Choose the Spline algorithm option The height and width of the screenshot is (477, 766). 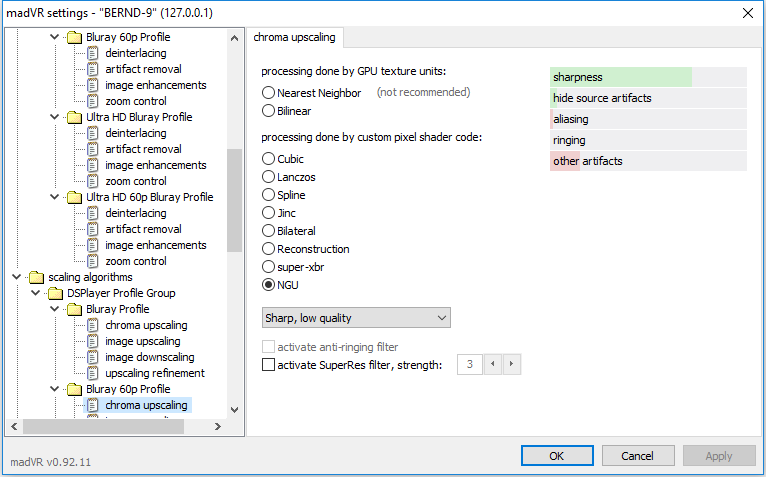[268, 195]
